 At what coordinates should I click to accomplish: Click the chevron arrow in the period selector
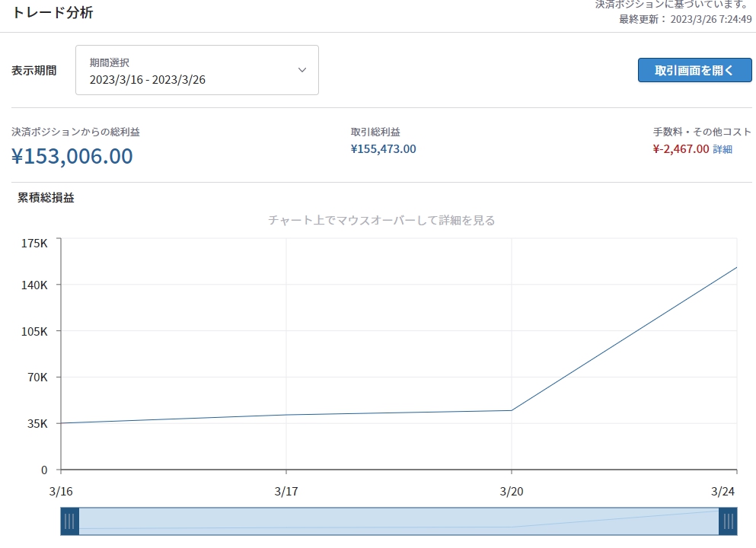coord(302,70)
